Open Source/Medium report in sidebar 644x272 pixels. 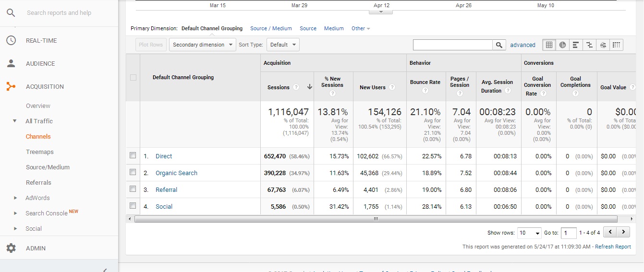tap(48, 167)
